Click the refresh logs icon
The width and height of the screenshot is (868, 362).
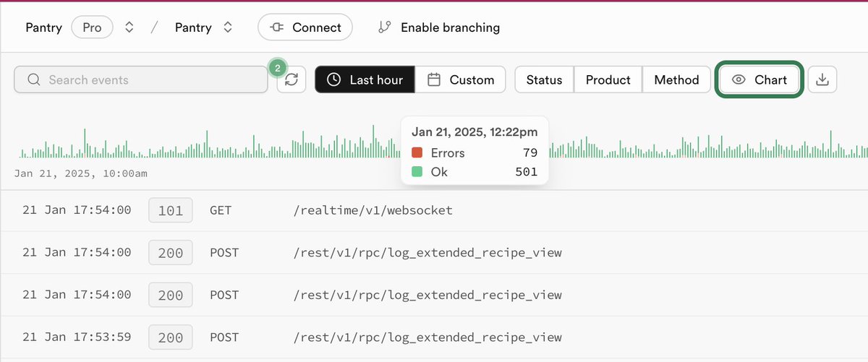[292, 80]
